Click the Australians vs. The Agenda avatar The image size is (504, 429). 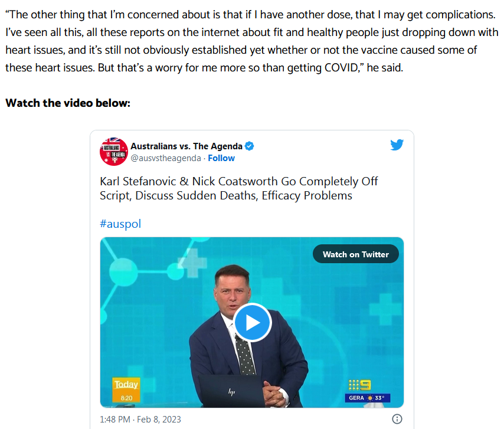pyautogui.click(x=114, y=152)
